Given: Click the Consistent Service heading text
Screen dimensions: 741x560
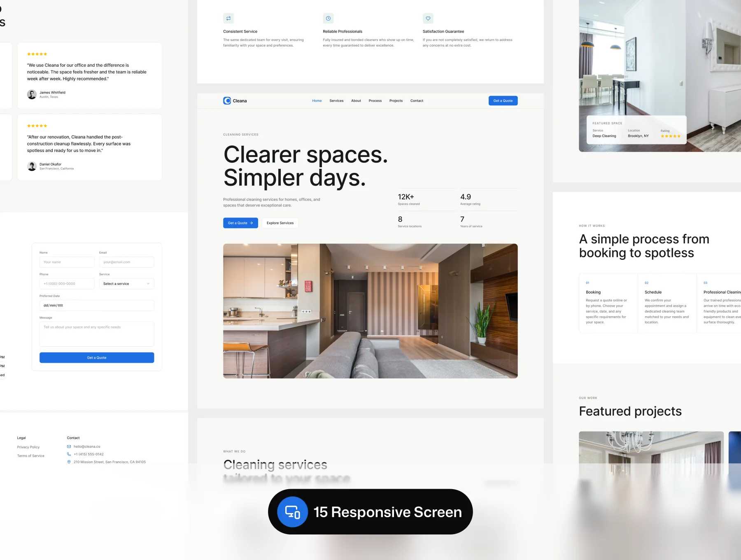Looking at the screenshot, I should (240, 32).
